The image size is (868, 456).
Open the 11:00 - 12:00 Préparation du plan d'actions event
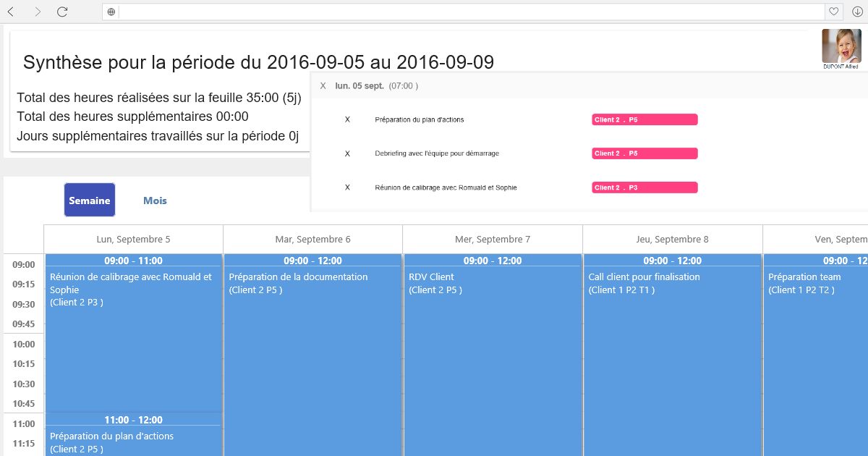tap(133, 434)
